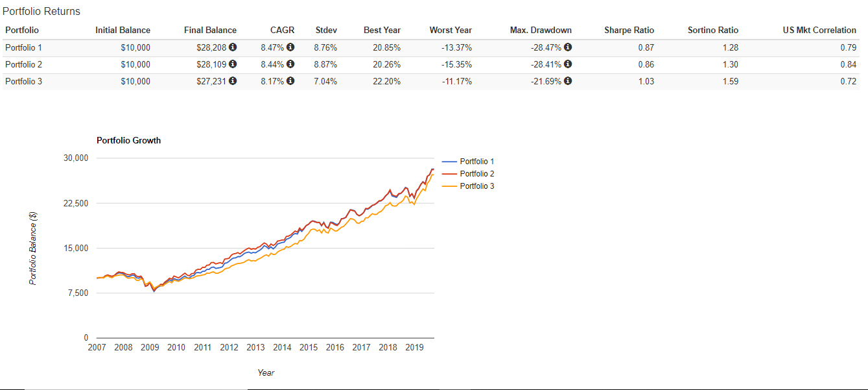Screen dimensions: 868x390
Task: Open info icon next to 8.47% CAGR
Action: (x=290, y=47)
